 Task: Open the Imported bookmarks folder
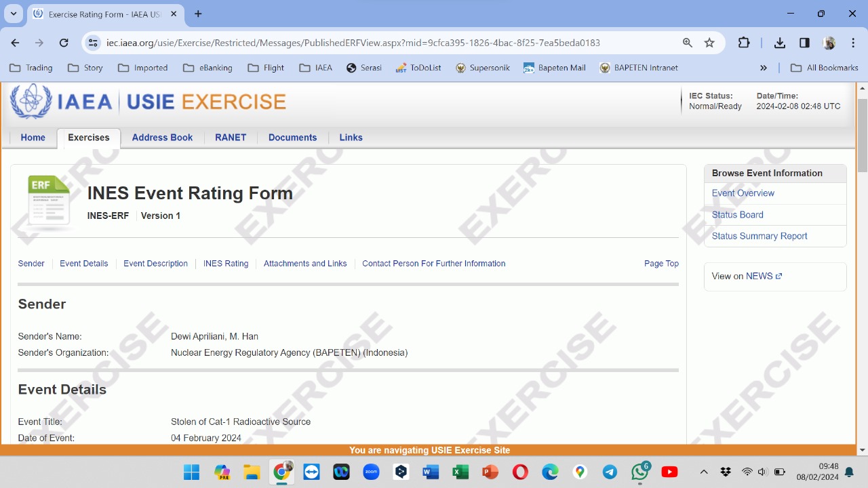tap(143, 68)
